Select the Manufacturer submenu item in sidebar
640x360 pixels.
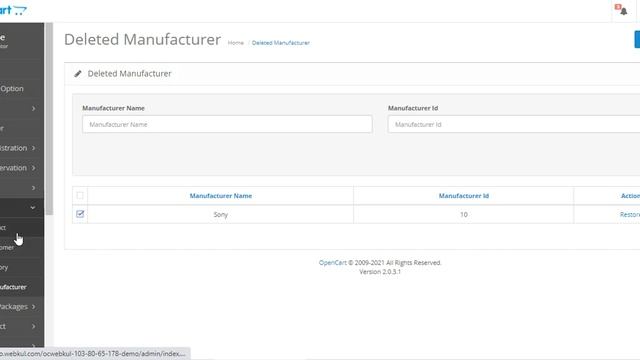[x=13, y=287]
